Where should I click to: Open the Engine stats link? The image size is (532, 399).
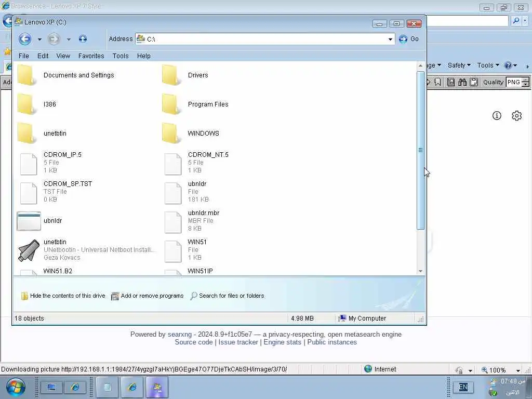[x=282, y=342]
